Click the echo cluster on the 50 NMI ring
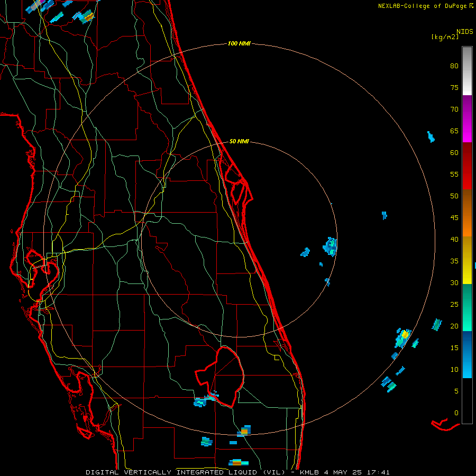This screenshot has height=476, width=476. tap(330, 247)
